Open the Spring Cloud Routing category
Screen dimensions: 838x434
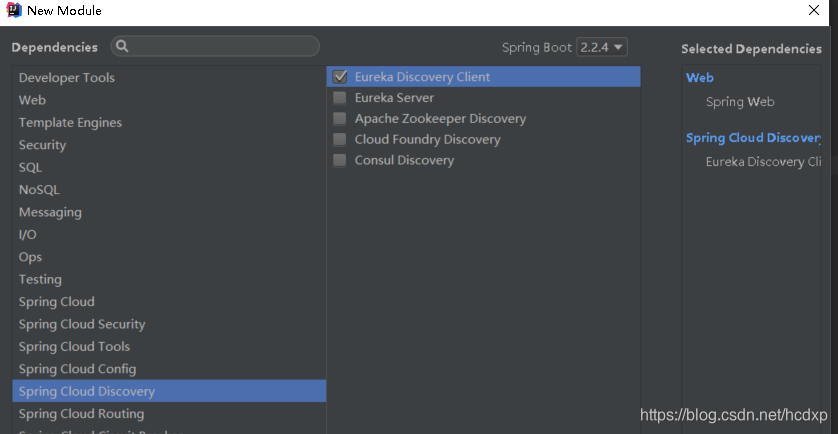point(169,414)
